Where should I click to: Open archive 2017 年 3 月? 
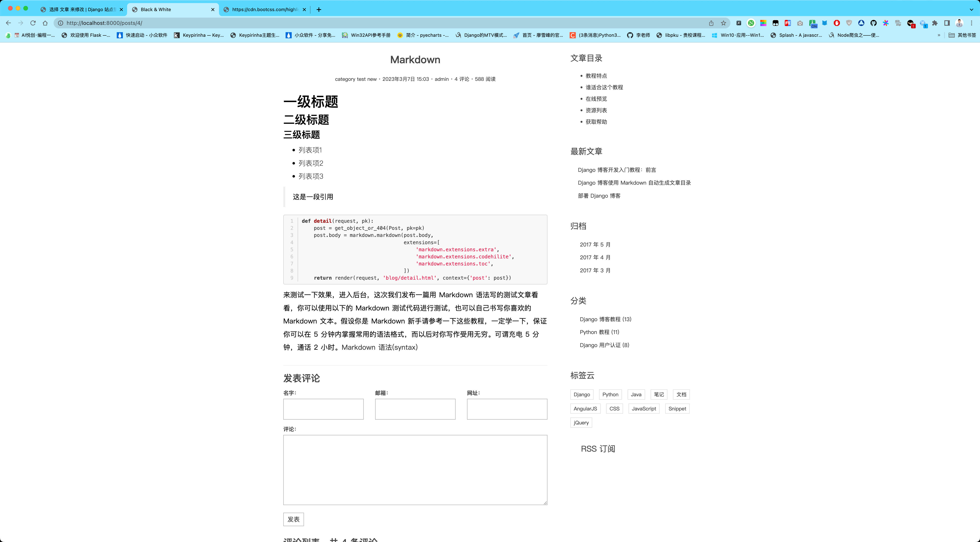[595, 270]
